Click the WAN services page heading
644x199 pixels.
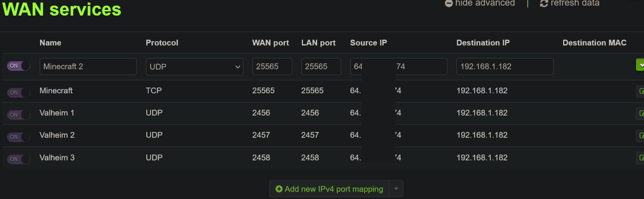(x=62, y=9)
